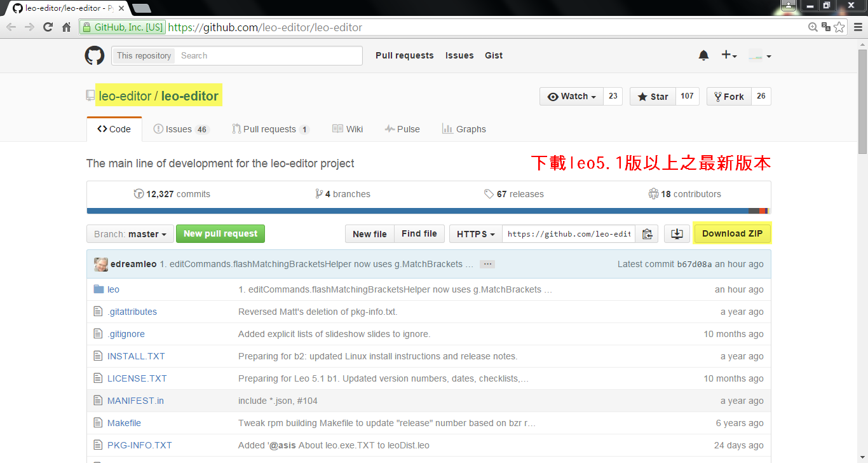This screenshot has width=868, height=463.
Task: View the 18 contributors link
Action: click(x=684, y=194)
